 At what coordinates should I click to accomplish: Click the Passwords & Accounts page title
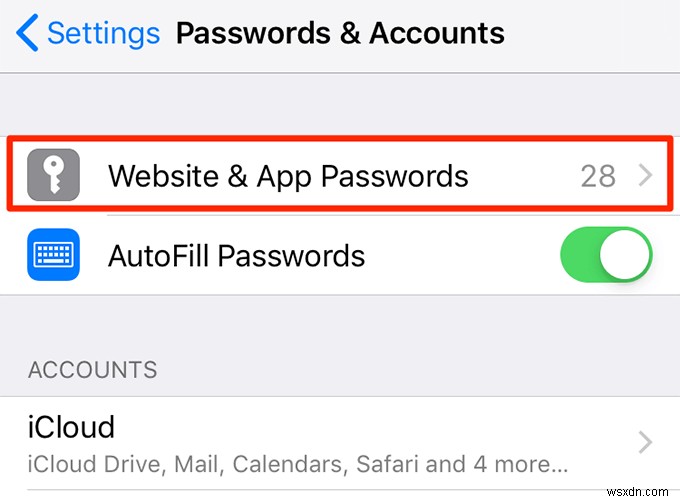coord(340,33)
